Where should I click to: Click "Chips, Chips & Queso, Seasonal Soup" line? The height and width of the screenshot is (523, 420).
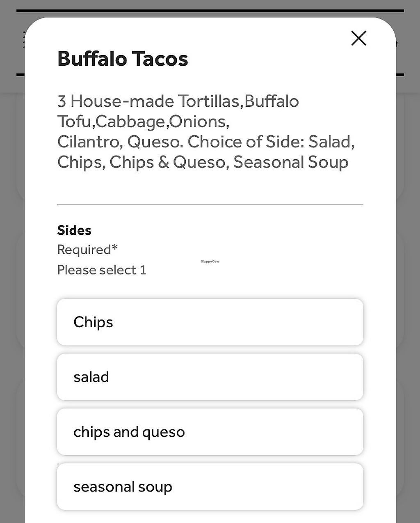pos(203,162)
